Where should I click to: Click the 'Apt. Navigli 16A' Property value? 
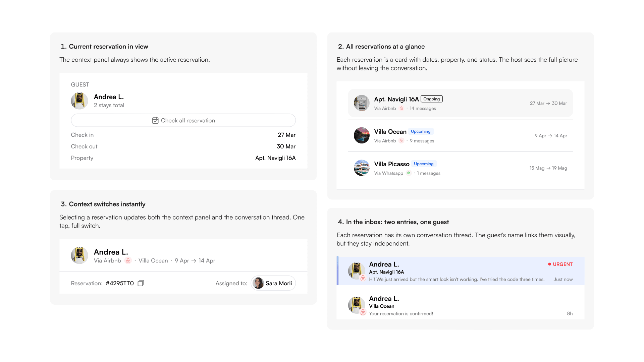[275, 158]
